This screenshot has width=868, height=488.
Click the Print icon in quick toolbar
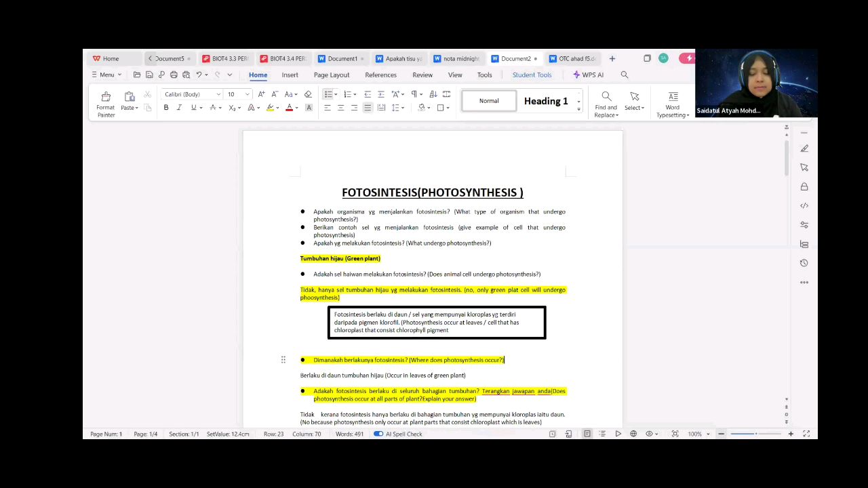[x=174, y=75]
